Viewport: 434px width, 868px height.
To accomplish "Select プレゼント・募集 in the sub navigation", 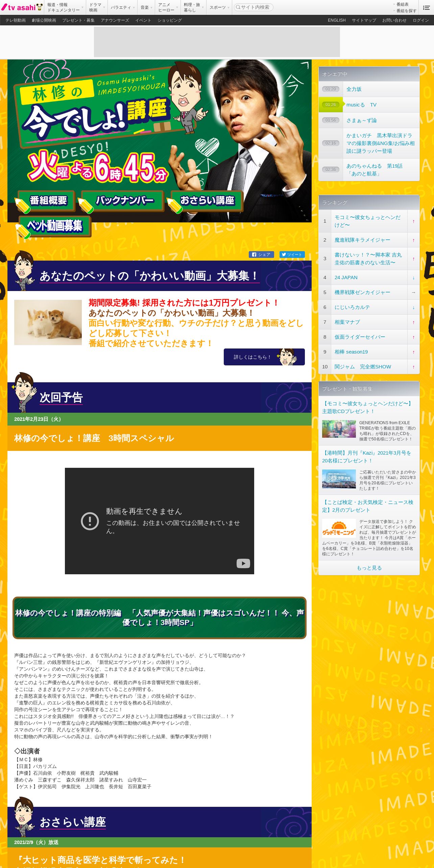I will coord(78,20).
